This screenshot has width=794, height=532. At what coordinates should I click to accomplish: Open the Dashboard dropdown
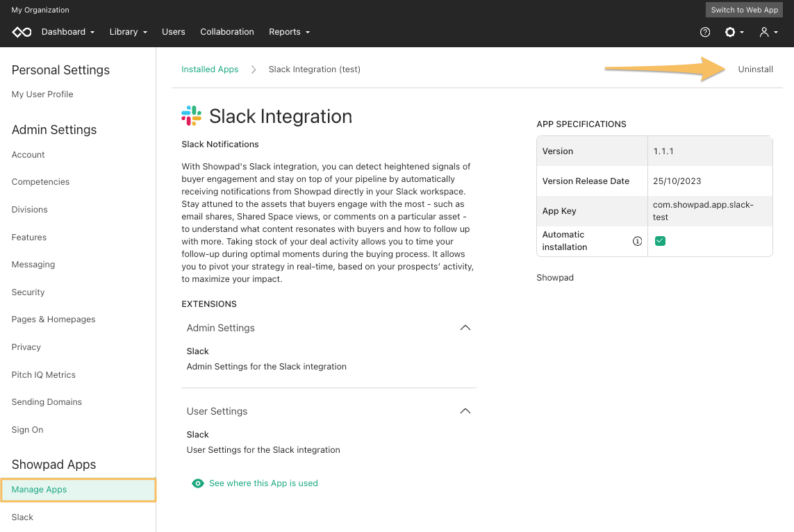(68, 32)
